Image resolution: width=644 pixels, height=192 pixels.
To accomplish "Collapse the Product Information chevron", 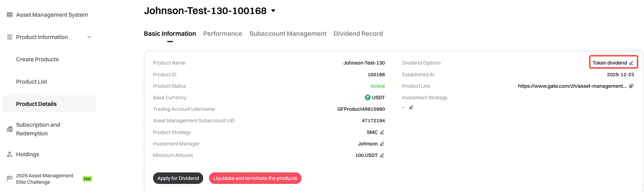I will (x=89, y=37).
